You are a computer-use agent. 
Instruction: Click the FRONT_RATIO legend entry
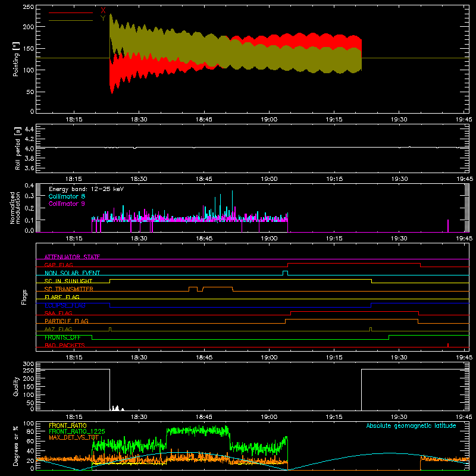(68, 425)
